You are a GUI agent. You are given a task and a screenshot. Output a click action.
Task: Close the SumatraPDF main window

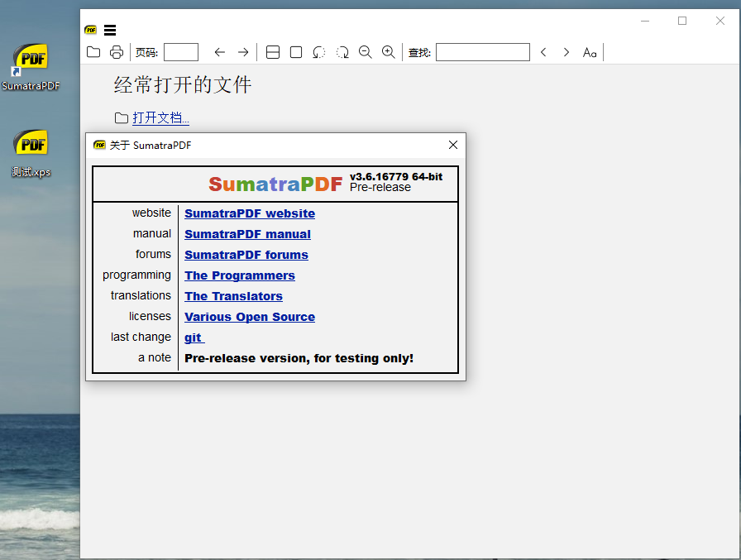tap(720, 21)
